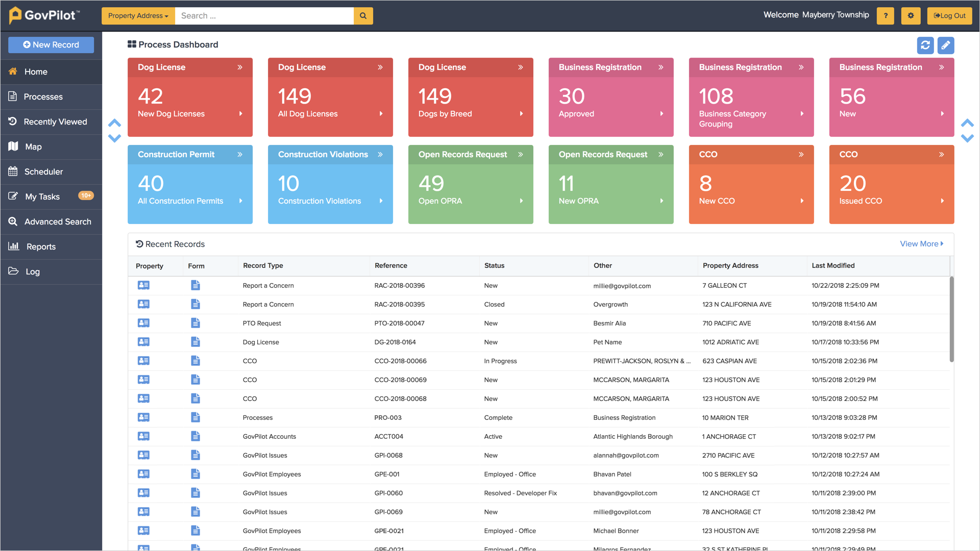980x551 pixels.
Task: Open property card icon for CCO-2018-00068
Action: (143, 398)
